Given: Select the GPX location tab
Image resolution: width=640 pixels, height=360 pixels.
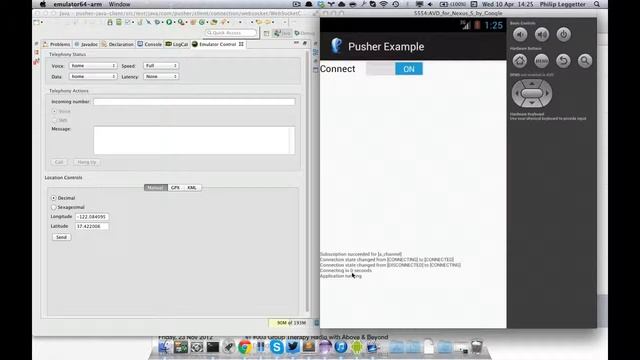Looking at the screenshot, I should click(176, 187).
